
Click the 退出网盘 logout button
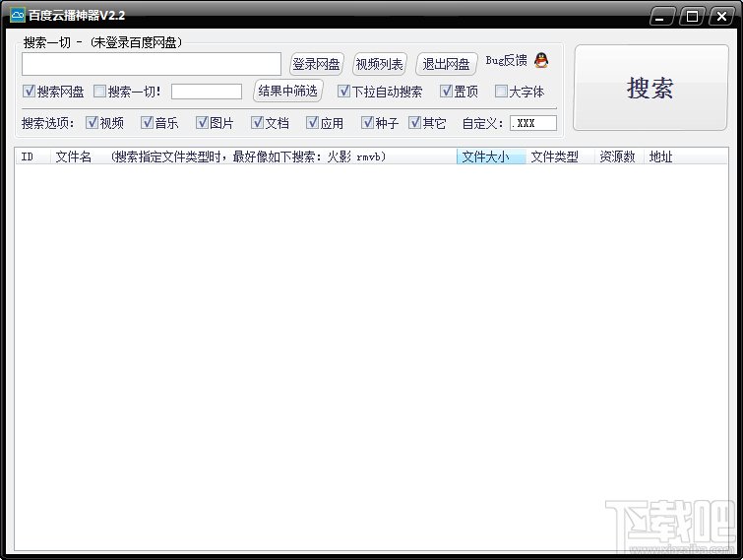coord(446,64)
